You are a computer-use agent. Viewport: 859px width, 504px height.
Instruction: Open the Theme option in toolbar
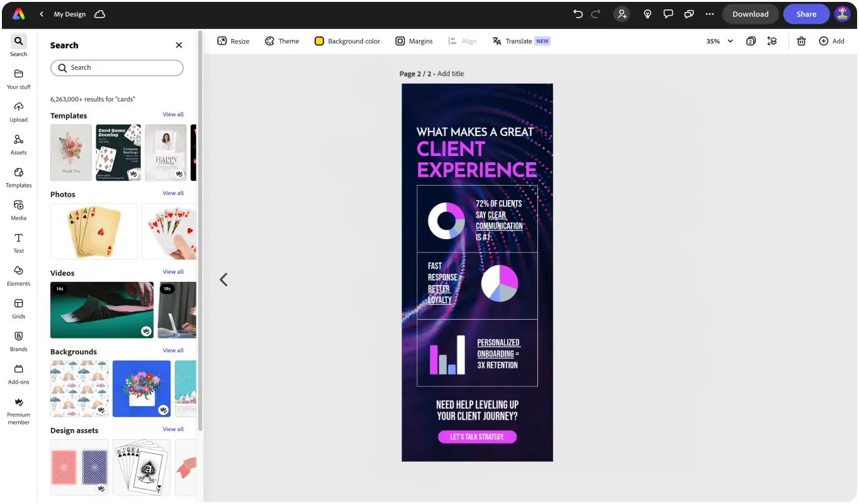click(x=282, y=41)
